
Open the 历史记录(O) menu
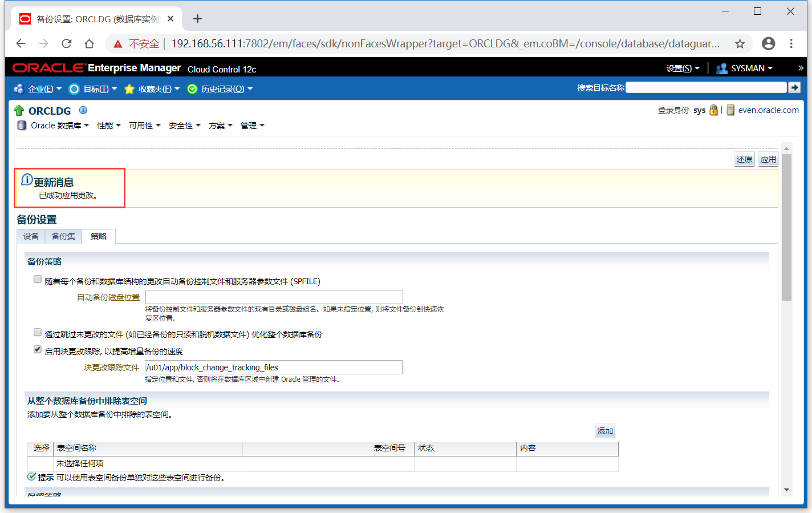tap(220, 89)
